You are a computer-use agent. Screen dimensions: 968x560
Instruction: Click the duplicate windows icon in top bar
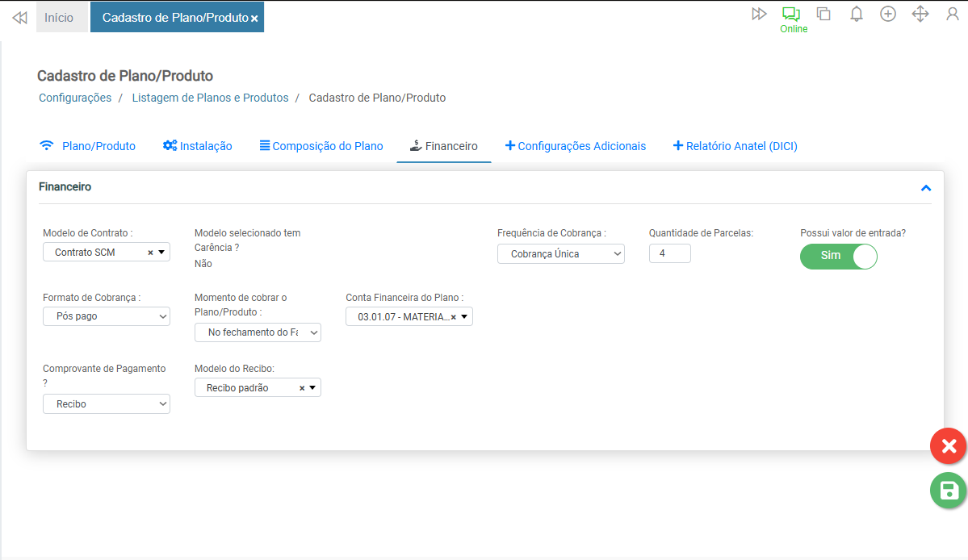tap(823, 14)
